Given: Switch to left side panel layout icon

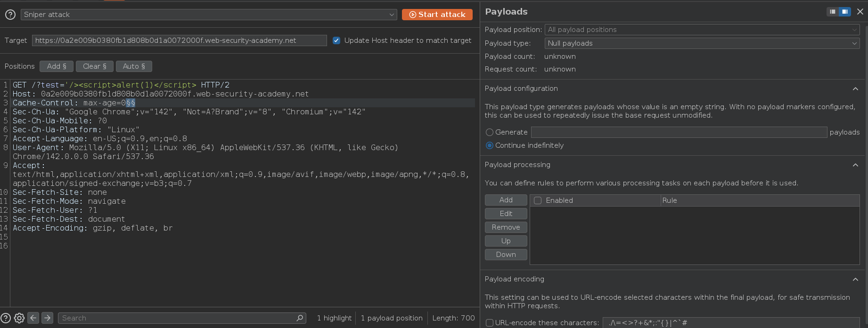Looking at the screenshot, I should (833, 12).
